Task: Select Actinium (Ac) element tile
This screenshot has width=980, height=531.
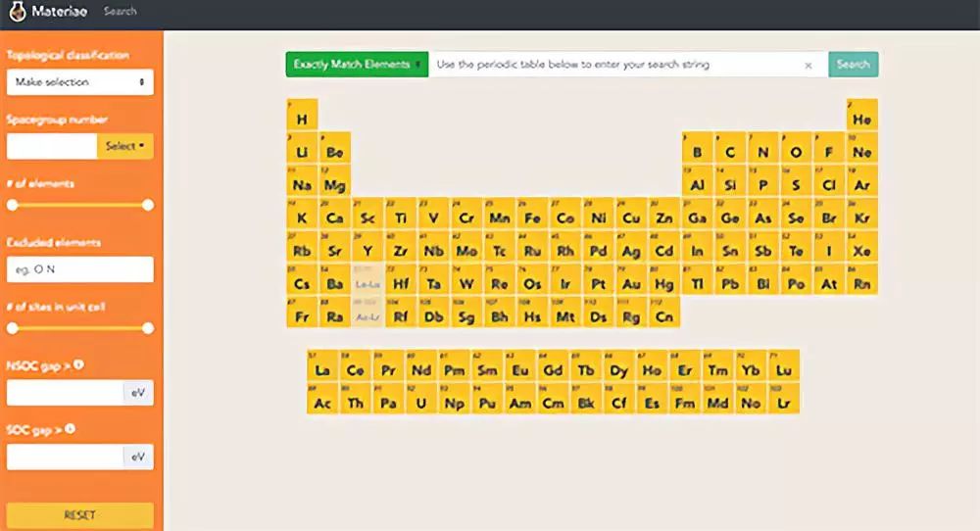Action: pos(321,398)
